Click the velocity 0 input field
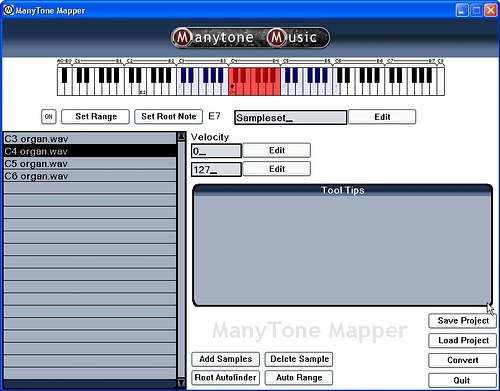 (216, 151)
